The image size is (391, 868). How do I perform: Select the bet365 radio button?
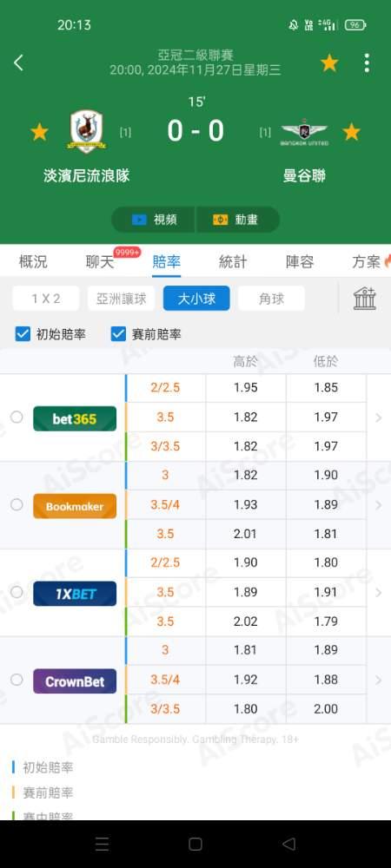[x=17, y=417]
